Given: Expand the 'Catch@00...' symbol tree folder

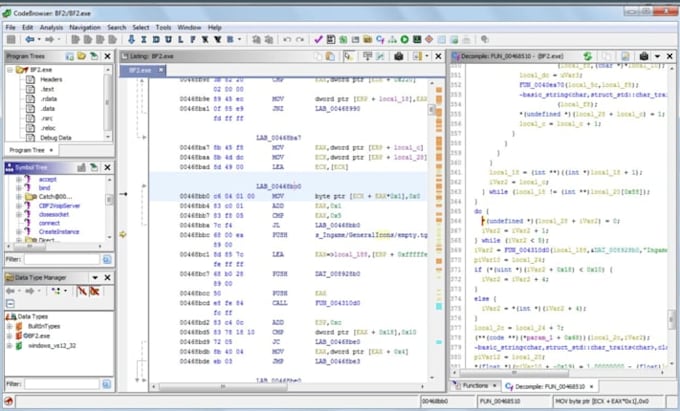Looking at the screenshot, I should [x=18, y=197].
